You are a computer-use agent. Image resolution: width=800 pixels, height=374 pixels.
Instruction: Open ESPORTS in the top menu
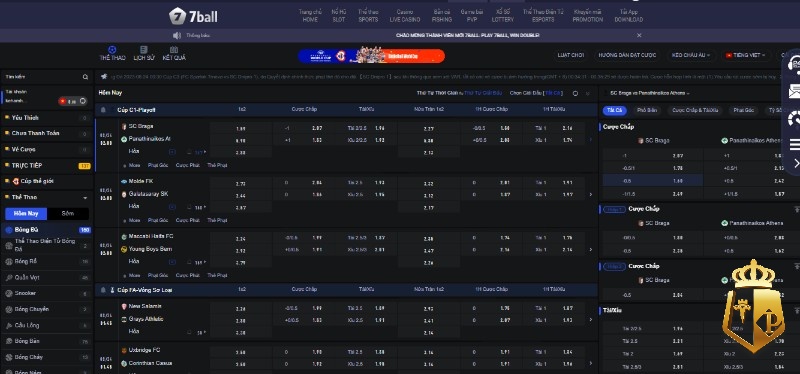[543, 16]
